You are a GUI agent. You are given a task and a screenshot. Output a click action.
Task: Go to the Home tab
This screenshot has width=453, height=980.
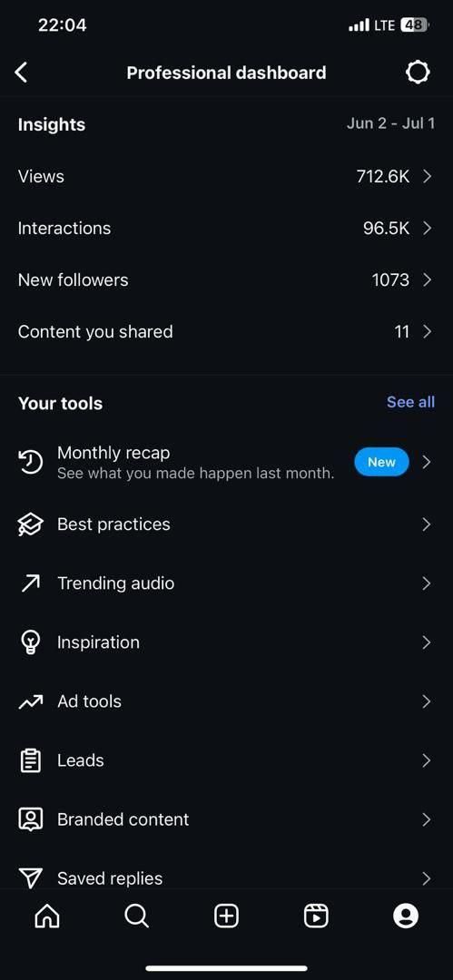tap(48, 916)
